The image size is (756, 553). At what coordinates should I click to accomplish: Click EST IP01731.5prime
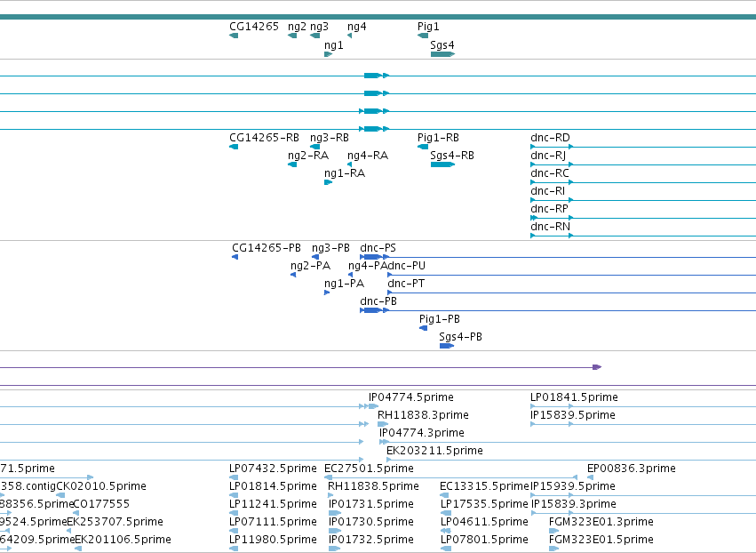point(371,504)
